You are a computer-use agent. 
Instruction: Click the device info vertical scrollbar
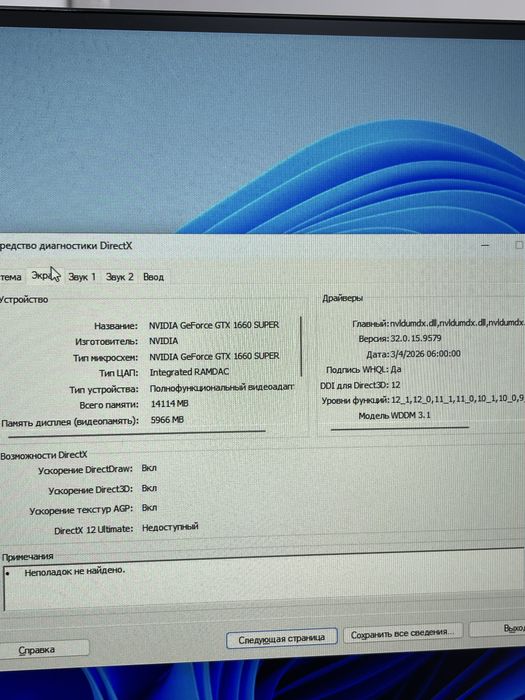(x=302, y=346)
